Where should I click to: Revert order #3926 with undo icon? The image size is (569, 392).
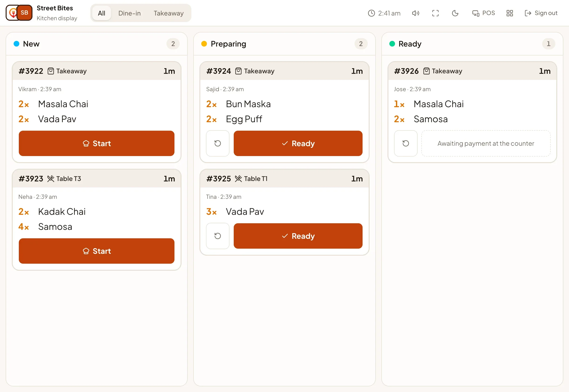tap(406, 143)
